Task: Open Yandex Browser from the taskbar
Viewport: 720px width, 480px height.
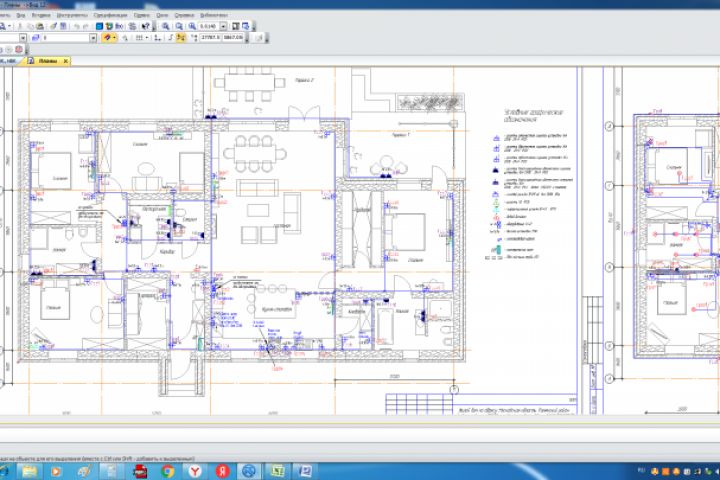Action: (x=196, y=470)
